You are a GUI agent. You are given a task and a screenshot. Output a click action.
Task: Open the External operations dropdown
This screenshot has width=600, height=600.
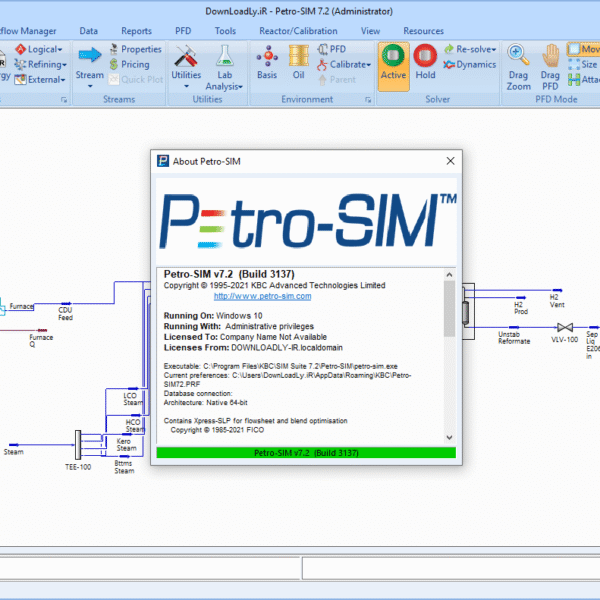click(40, 80)
